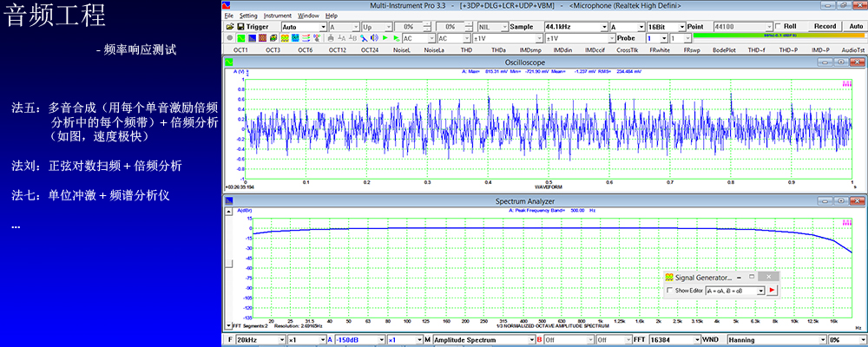Select the FRswp preset button
Image resolution: width=868 pixels, height=347 pixels.
tap(692, 49)
